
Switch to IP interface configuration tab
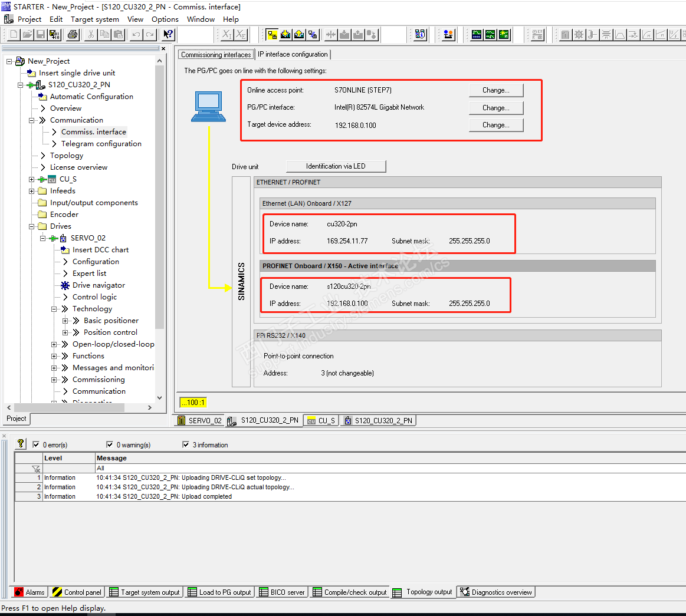[293, 54]
